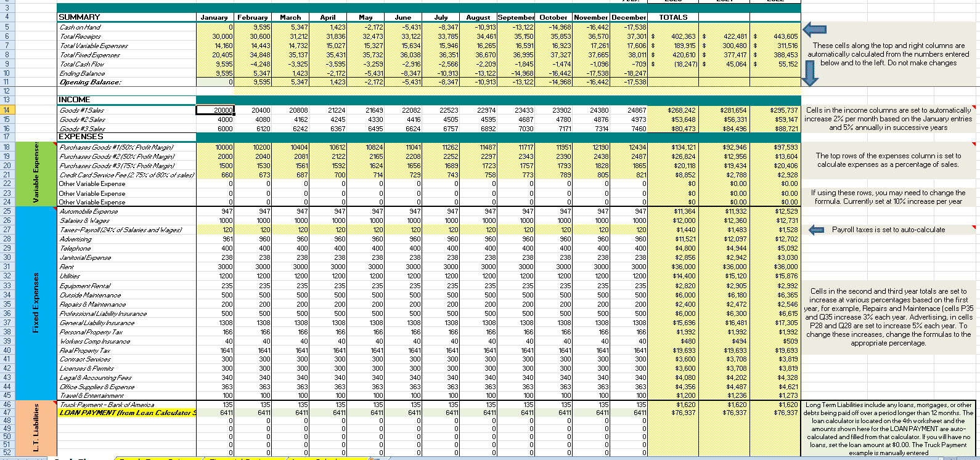This screenshot has width=980, height=460.
Task: Click the L.T. Liabilities orange side label
Action: [x=36, y=428]
